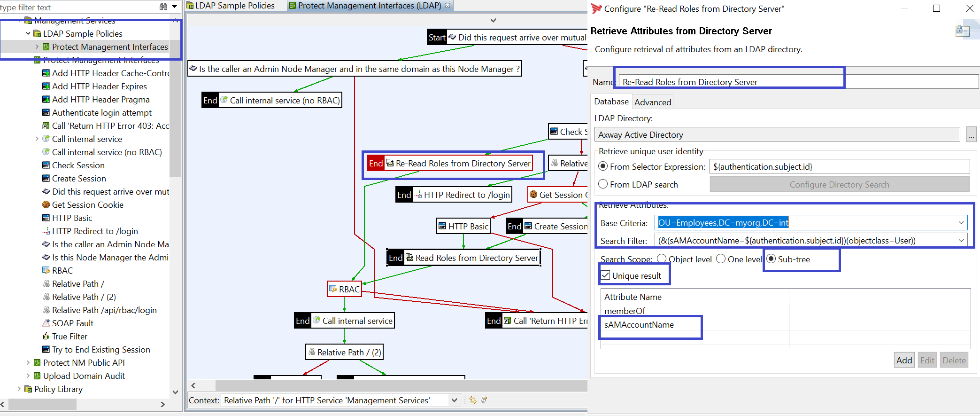Click the LDAP Directory browse (...) button

(971, 135)
